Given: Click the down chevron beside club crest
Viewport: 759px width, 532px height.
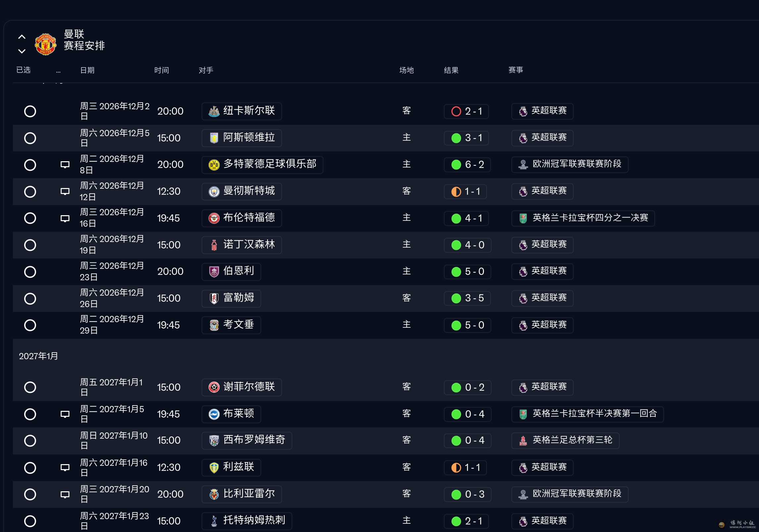Looking at the screenshot, I should tap(22, 51).
